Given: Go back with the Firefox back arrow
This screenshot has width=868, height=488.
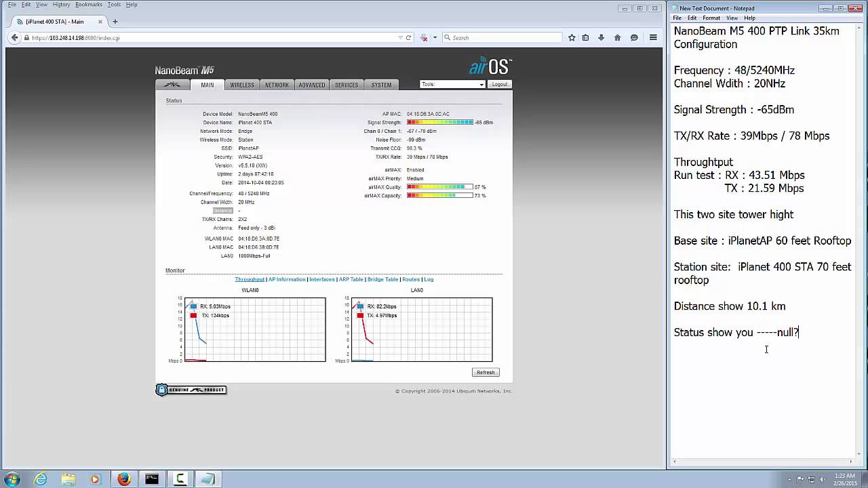Looking at the screenshot, I should [x=15, y=38].
